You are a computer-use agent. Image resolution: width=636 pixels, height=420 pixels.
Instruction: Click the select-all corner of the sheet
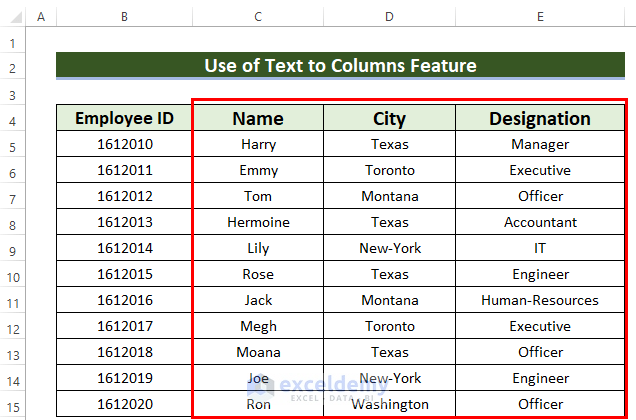[x=12, y=18]
